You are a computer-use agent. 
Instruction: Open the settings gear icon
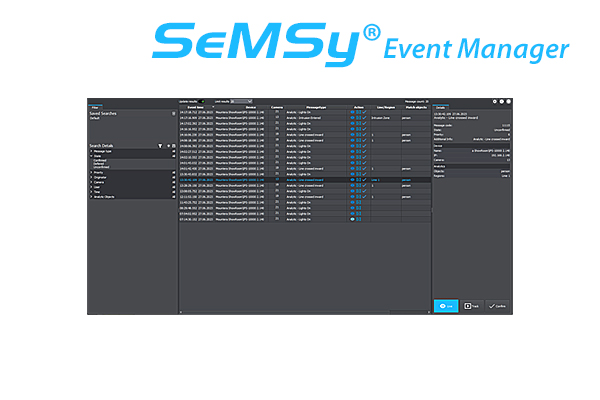pyautogui.click(x=494, y=101)
